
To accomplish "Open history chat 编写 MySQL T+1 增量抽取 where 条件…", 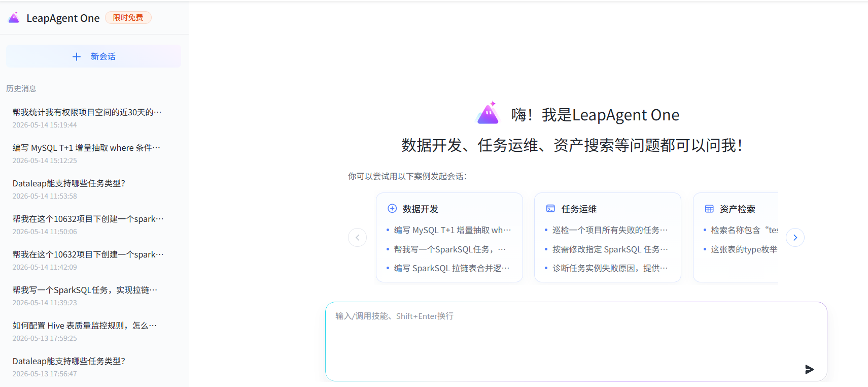I will pos(86,153).
